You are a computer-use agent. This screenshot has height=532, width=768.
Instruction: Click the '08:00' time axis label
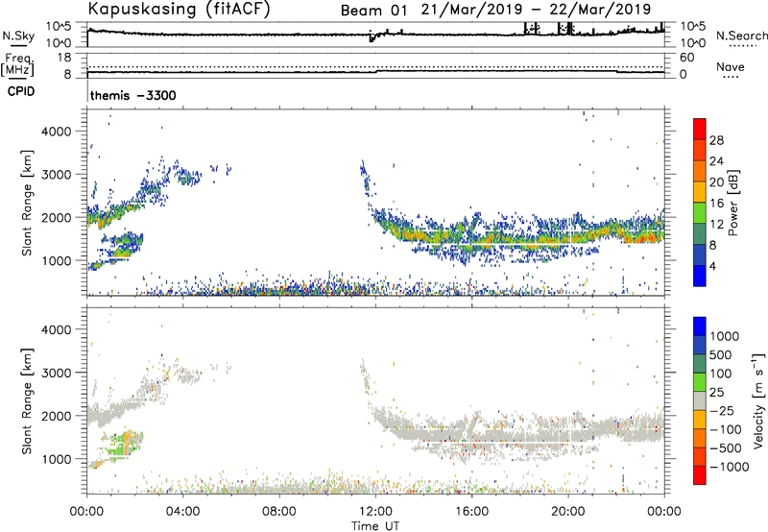point(279,512)
